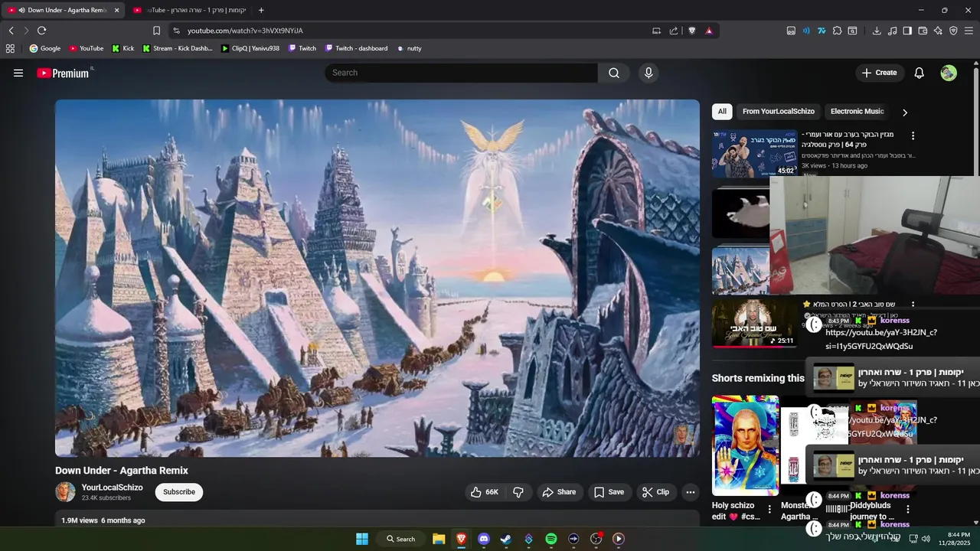Open the Kick bookmark
The image size is (980, 551).
[x=122, y=48]
